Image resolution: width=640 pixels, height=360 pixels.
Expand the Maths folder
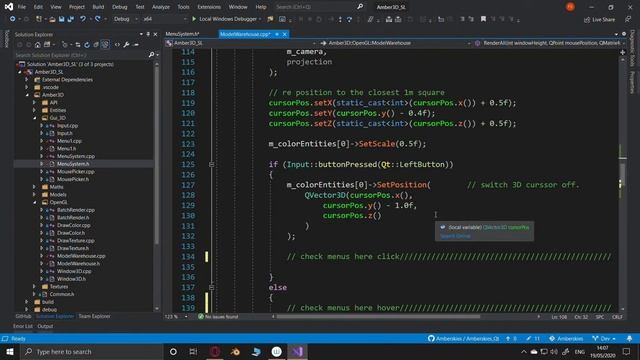35,187
